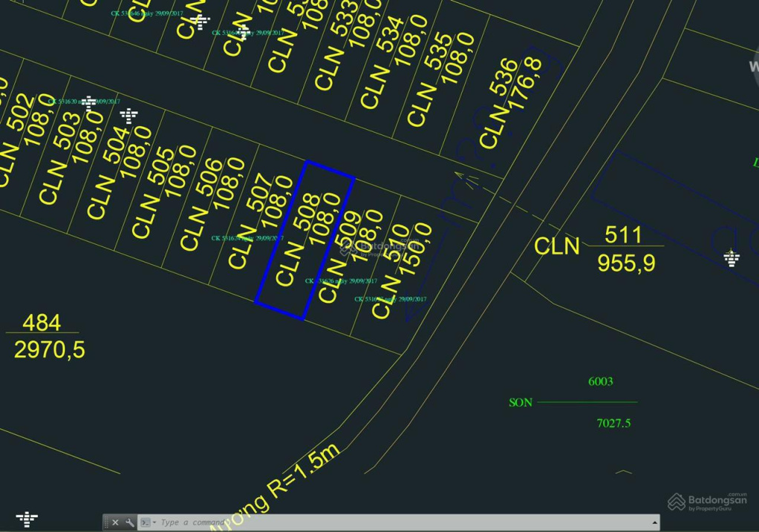
Task: Expand command history with the right-end arrow
Action: click(x=654, y=522)
